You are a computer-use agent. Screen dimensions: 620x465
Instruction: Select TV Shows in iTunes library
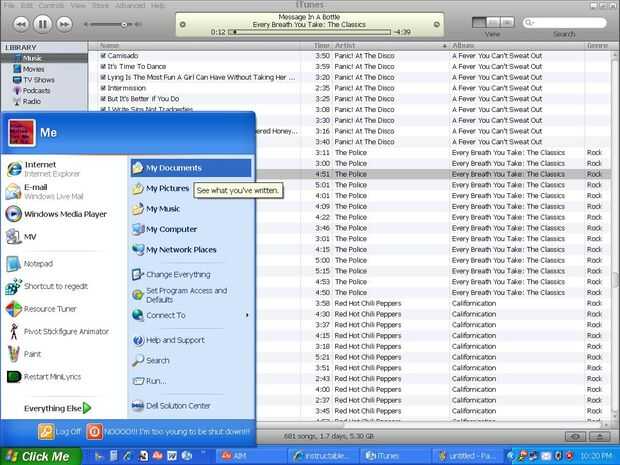pos(34,80)
